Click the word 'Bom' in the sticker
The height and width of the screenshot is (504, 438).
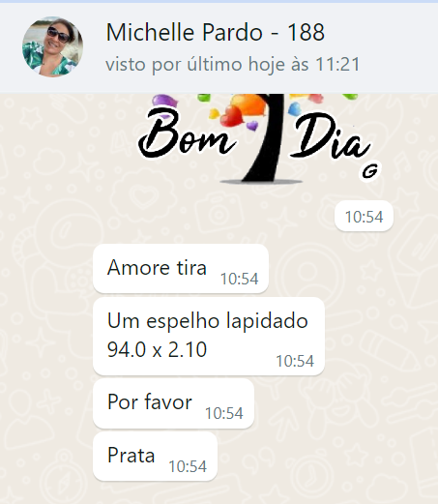(x=187, y=133)
